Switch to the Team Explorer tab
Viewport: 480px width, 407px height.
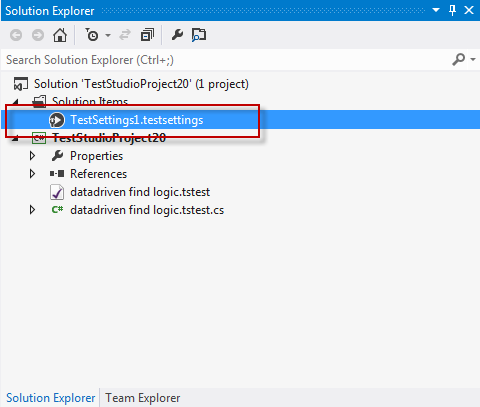point(143,398)
